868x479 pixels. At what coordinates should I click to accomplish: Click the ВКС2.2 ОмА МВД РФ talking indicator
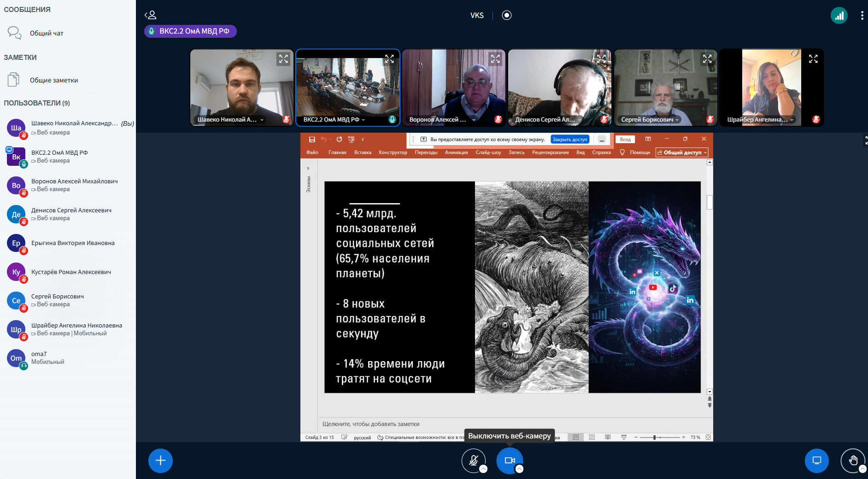[190, 31]
